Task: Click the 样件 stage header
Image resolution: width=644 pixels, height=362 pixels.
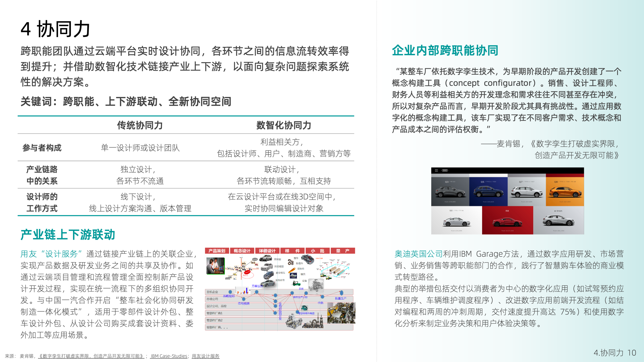Action: [292, 251]
